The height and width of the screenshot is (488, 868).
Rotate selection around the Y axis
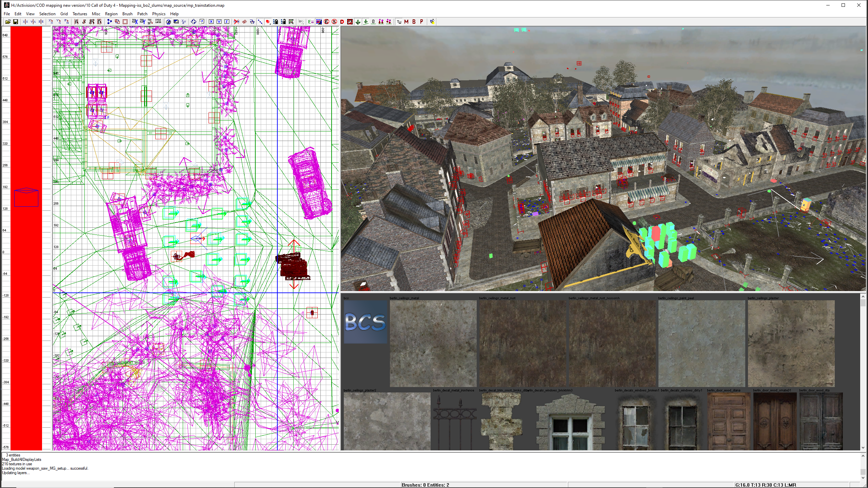click(59, 22)
